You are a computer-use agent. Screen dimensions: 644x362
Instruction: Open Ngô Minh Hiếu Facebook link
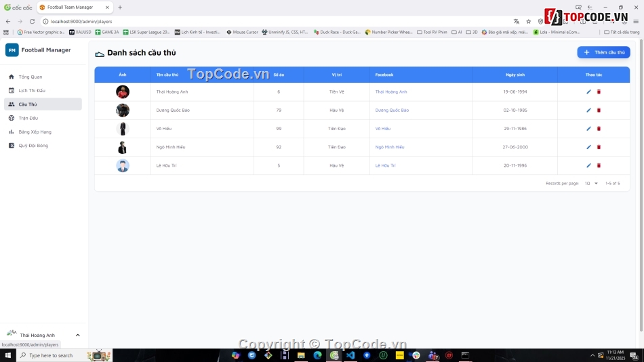(390, 146)
